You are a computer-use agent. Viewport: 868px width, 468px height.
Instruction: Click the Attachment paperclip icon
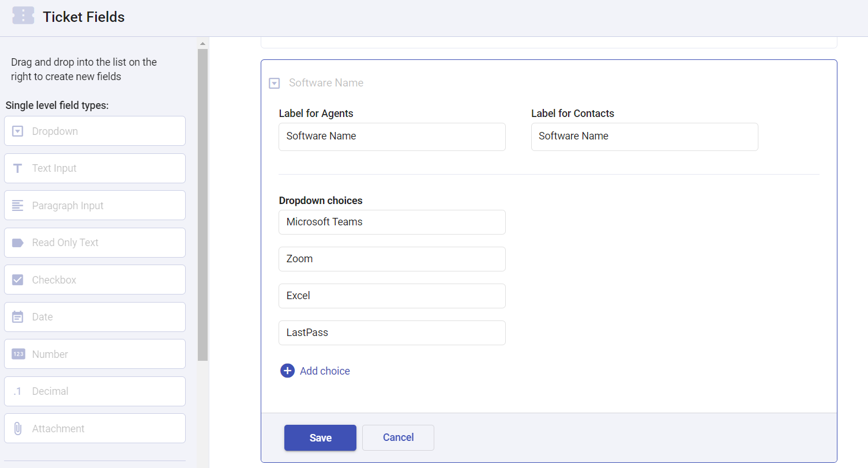tap(17, 428)
